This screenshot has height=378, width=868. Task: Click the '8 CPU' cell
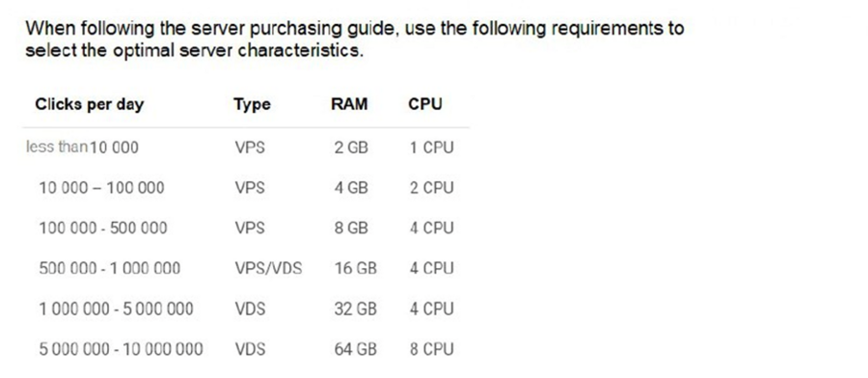pyautogui.click(x=432, y=349)
